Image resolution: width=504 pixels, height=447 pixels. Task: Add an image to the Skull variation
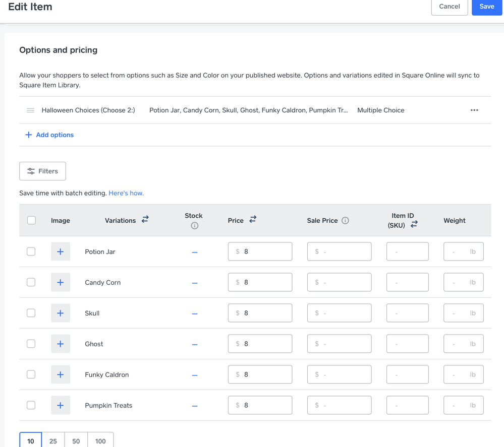(60, 313)
